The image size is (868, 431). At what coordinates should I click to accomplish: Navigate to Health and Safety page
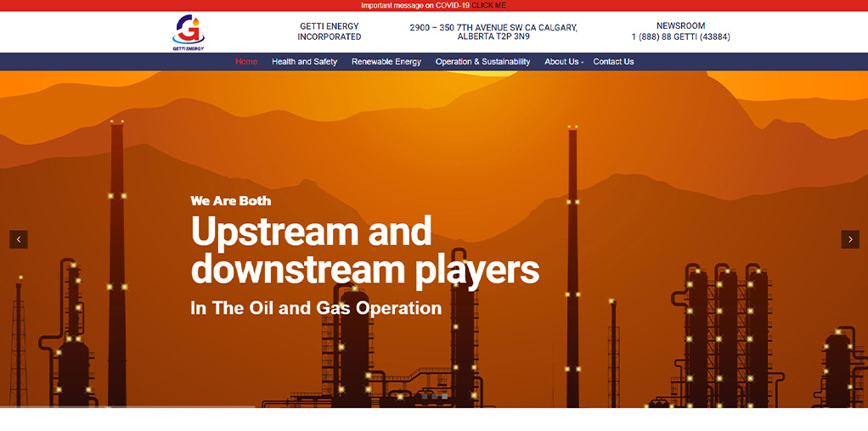pyautogui.click(x=304, y=62)
